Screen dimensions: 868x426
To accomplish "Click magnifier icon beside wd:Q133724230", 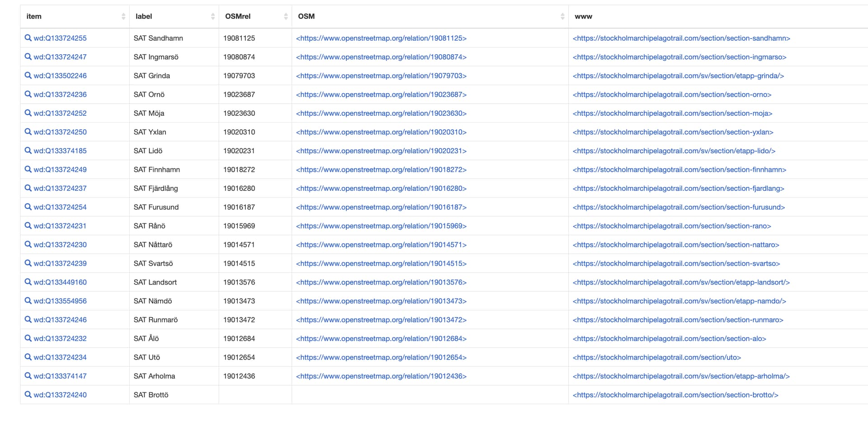I will tap(28, 245).
